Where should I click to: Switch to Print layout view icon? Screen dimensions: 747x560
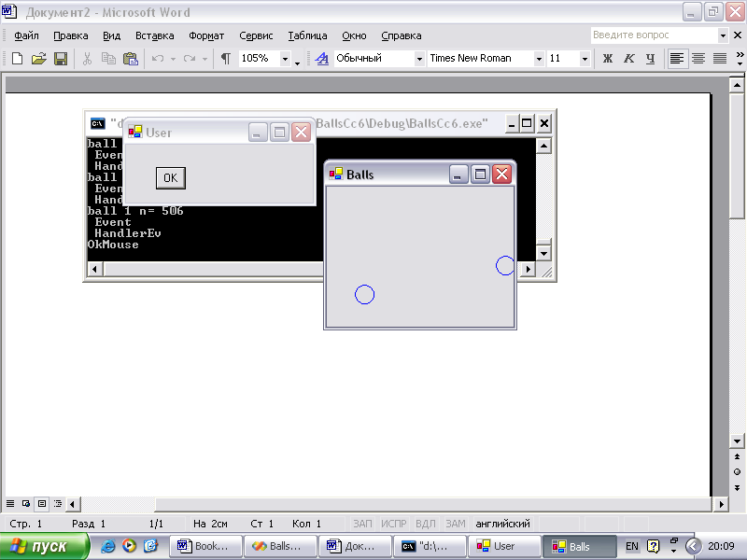42,503
